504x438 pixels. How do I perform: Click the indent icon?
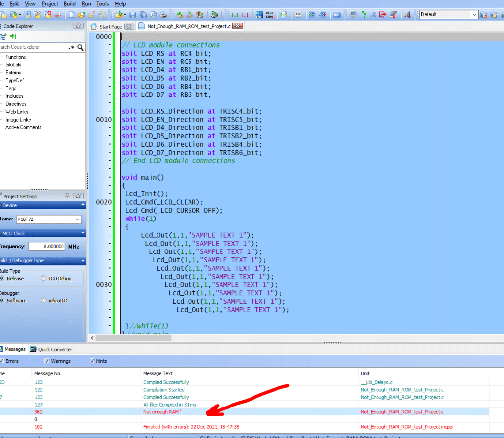[312, 15]
